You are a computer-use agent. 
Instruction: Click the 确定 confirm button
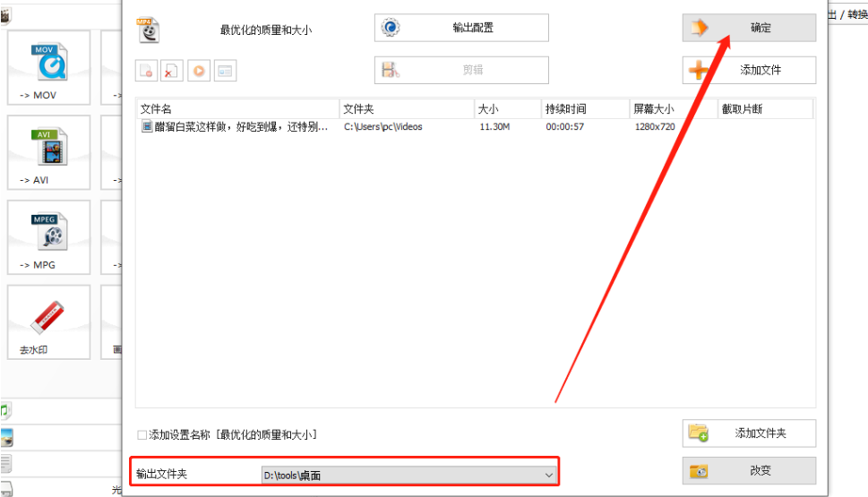point(749,28)
